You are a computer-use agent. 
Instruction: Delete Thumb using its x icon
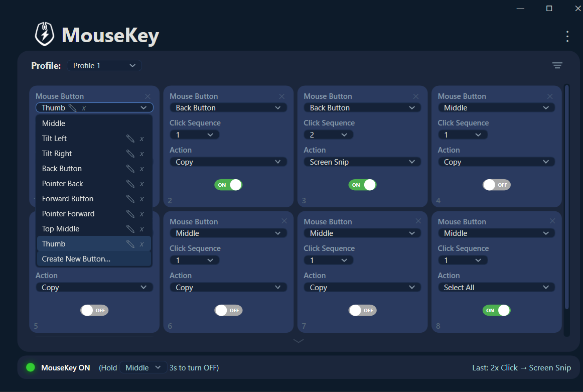point(141,243)
